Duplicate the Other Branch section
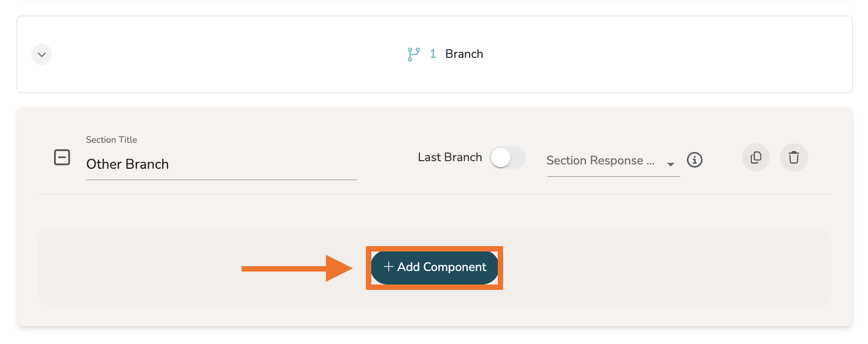 click(756, 157)
